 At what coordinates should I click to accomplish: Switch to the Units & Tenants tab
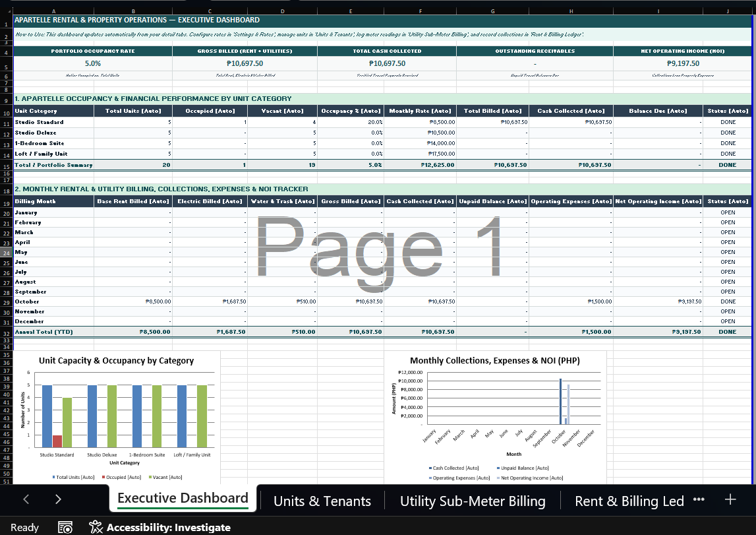(x=322, y=501)
